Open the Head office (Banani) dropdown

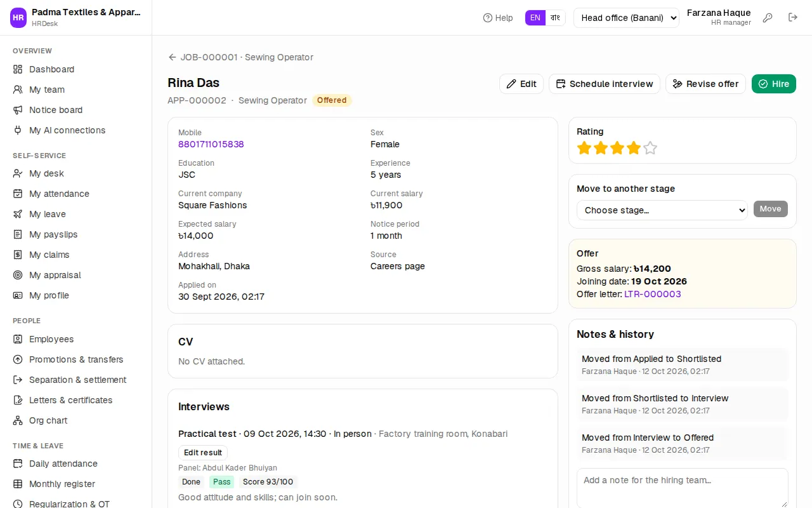[x=626, y=18]
